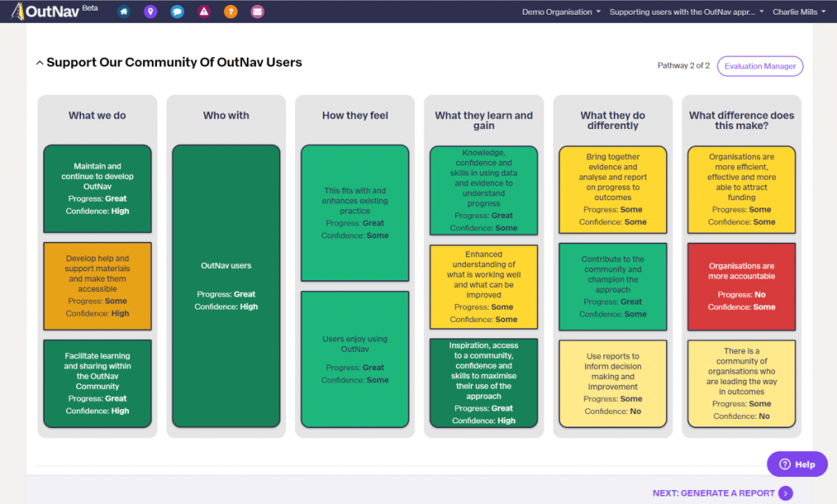Collapse the Support Our Community pathway chevron
This screenshot has height=504, width=837.
(x=39, y=62)
